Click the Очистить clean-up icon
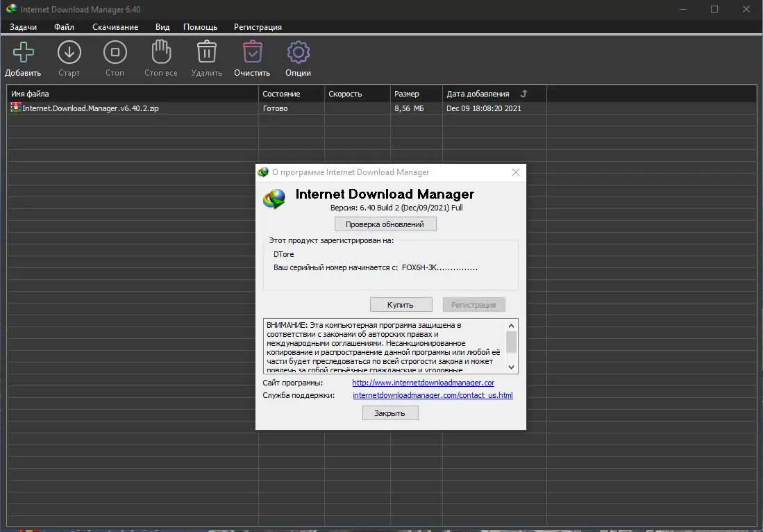Image resolution: width=763 pixels, height=532 pixels. coord(252,53)
